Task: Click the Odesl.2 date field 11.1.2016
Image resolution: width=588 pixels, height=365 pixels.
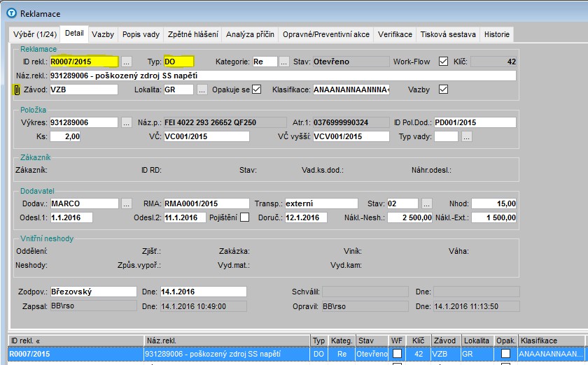Action: 185,217
